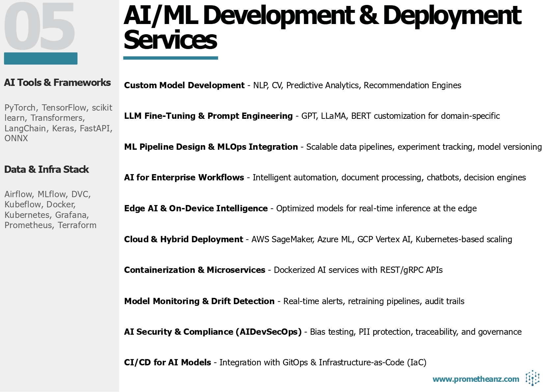Viewport: 555px width, 392px height.
Task: Select the Containerization & Microservices item
Action: click(283, 270)
